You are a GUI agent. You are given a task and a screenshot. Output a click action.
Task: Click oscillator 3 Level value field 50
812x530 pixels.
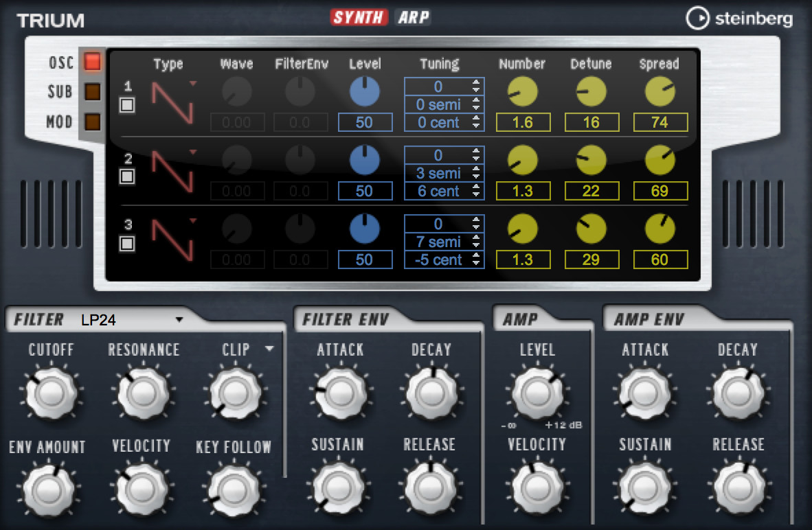pyautogui.click(x=365, y=260)
